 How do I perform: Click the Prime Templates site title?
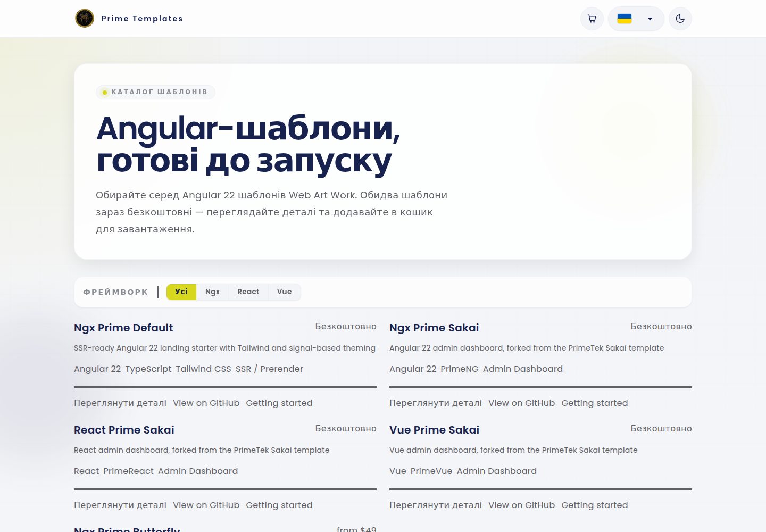point(142,19)
